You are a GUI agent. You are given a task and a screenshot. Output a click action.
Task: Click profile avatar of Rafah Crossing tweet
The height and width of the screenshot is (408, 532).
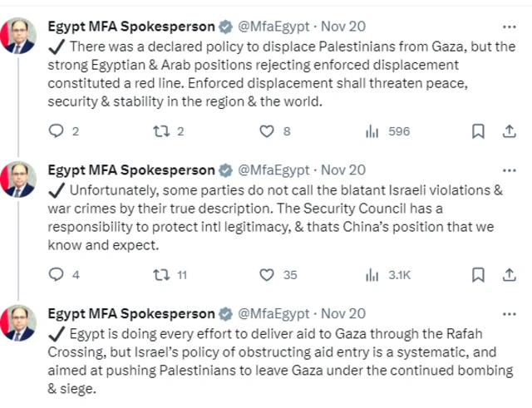point(18,323)
